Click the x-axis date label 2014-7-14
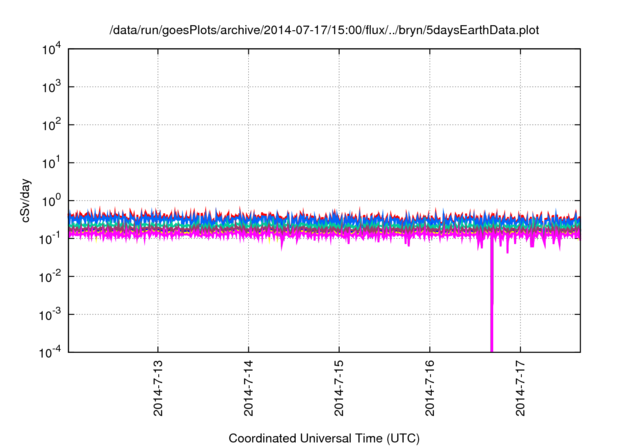The width and height of the screenshot is (640, 448). [x=249, y=388]
